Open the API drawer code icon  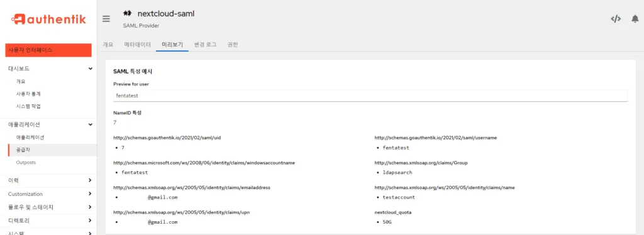click(615, 19)
